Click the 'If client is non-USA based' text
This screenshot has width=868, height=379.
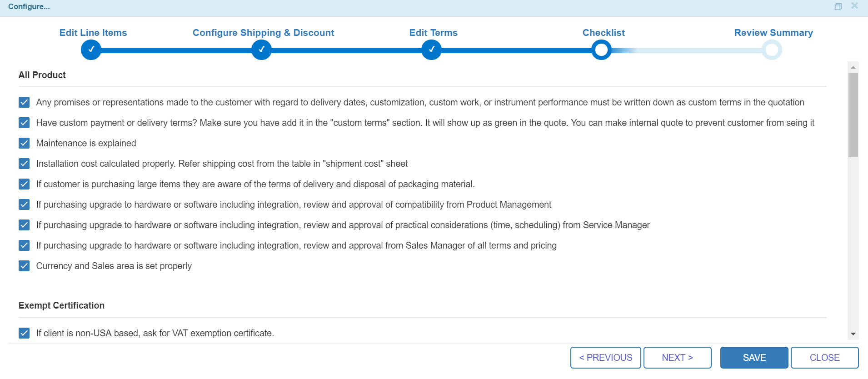click(155, 333)
